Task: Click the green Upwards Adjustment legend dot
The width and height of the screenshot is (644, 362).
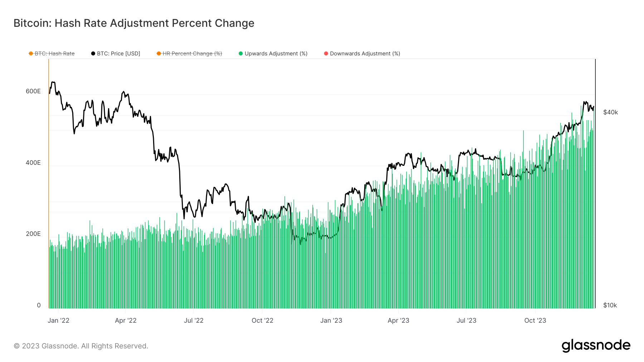Action: coord(241,54)
